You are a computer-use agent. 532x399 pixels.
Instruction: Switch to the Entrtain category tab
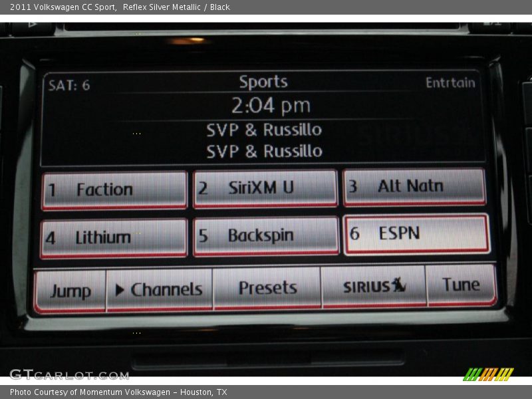(451, 83)
